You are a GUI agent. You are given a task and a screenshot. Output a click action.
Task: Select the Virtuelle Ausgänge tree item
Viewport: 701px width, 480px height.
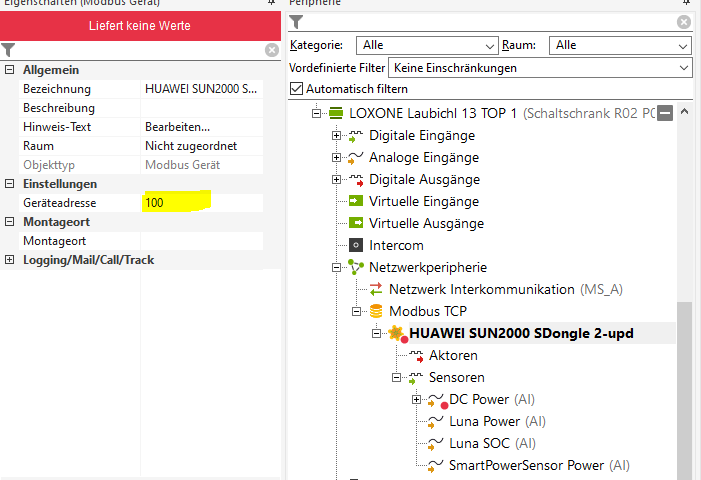(427, 223)
